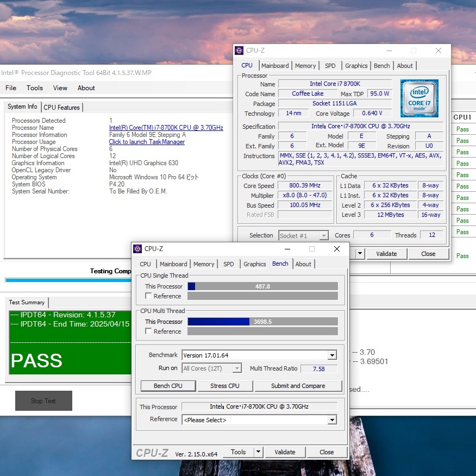Click the Package value Socket 1151 LGA
476x476 pixels.
point(335,103)
